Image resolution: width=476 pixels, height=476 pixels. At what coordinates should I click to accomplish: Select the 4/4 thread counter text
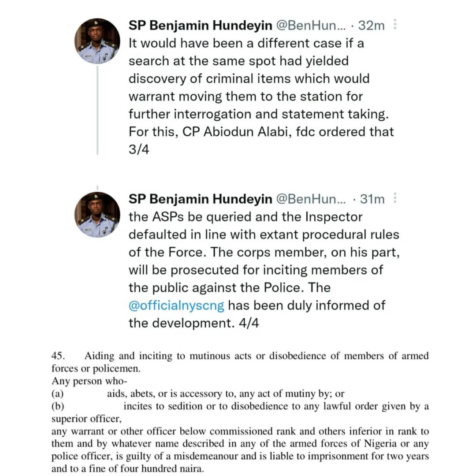point(249,323)
